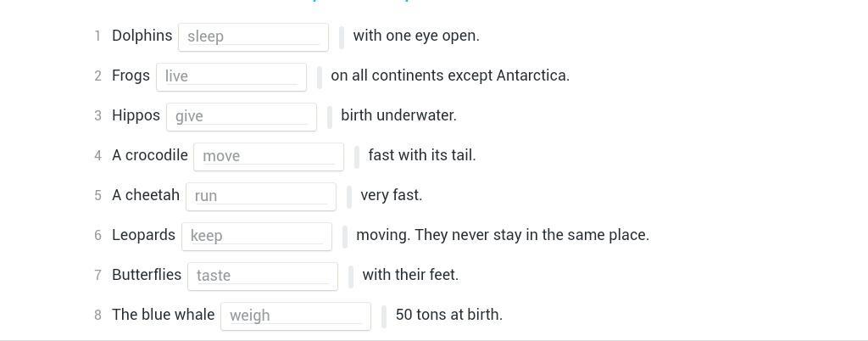Click the 'taste' blank after Butterflies
The height and width of the screenshot is (341, 868).
[x=262, y=276]
